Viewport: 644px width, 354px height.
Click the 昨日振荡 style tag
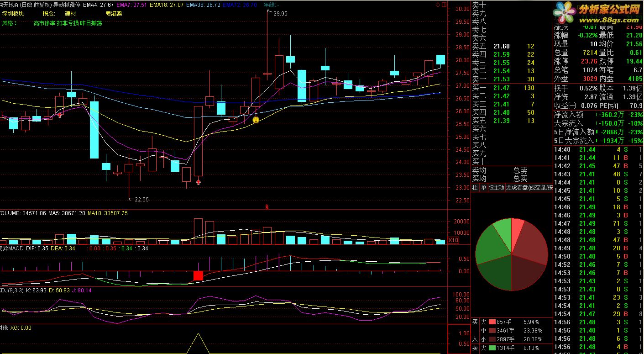pos(91,23)
